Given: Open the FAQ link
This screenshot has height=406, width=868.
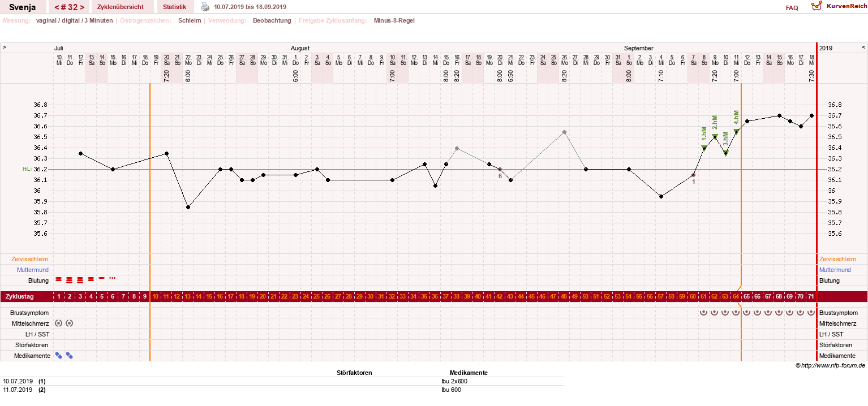Looking at the screenshot, I should point(792,8).
